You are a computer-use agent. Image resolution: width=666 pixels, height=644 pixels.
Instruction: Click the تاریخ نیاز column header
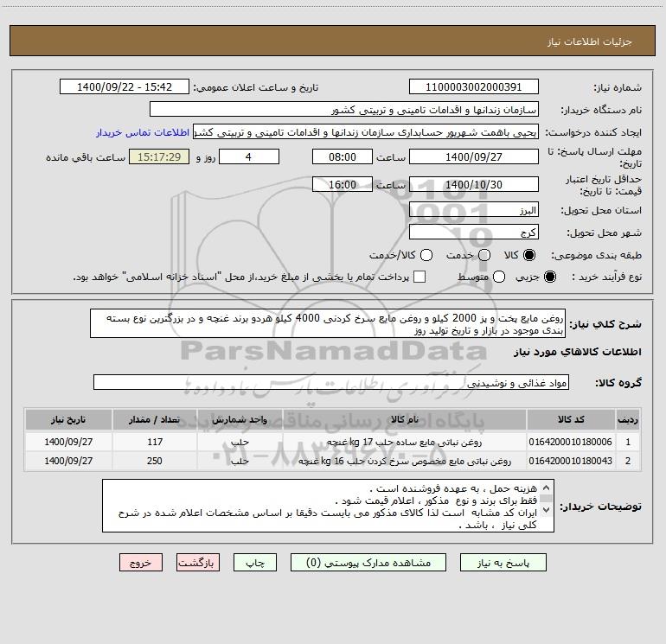coord(68,419)
